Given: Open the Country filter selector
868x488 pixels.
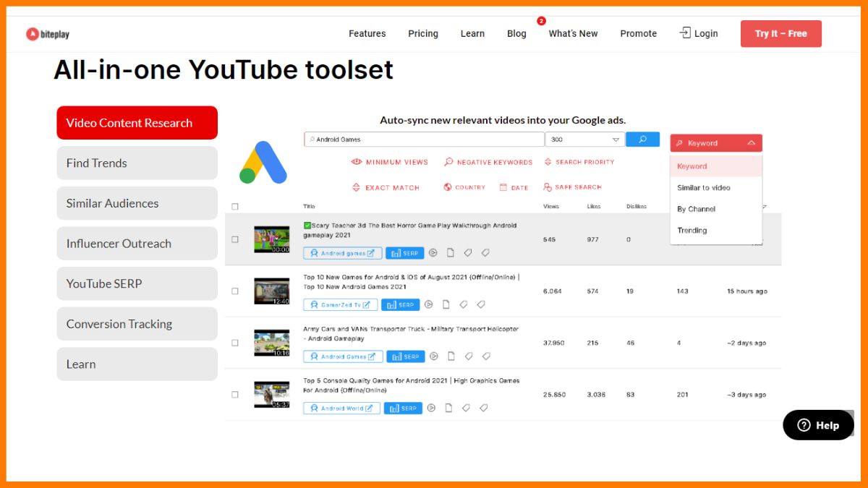Looking at the screenshot, I should pyautogui.click(x=464, y=187).
